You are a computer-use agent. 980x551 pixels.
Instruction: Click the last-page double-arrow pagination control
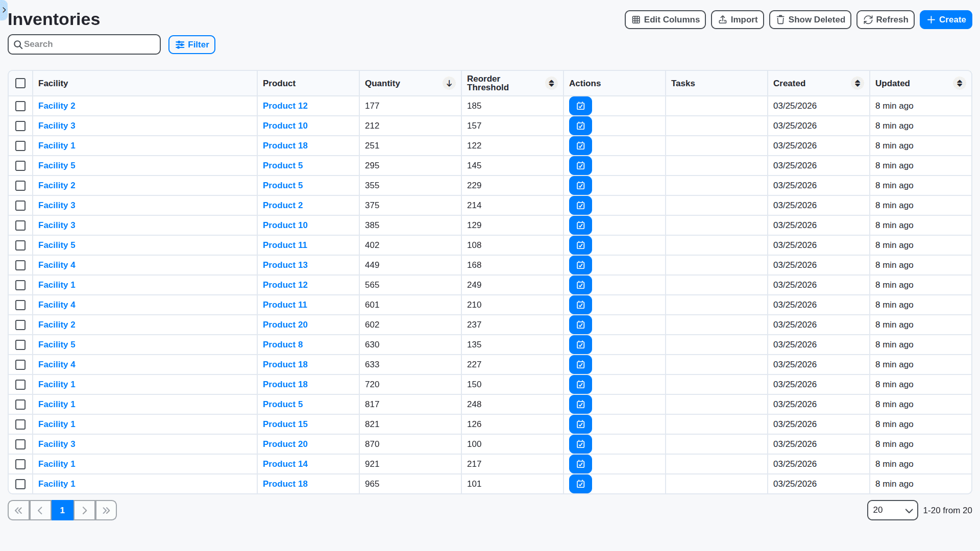click(x=106, y=510)
